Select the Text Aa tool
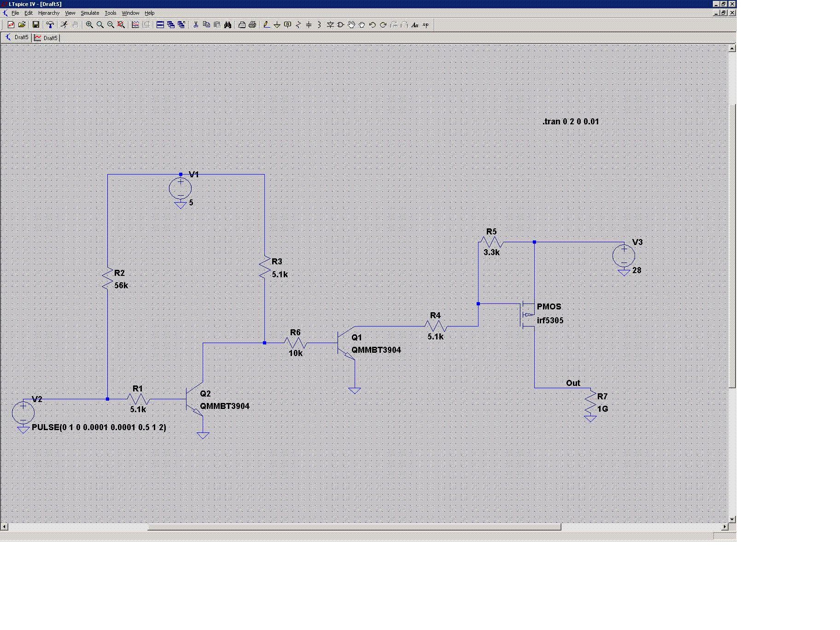The width and height of the screenshot is (840, 630). coord(415,25)
